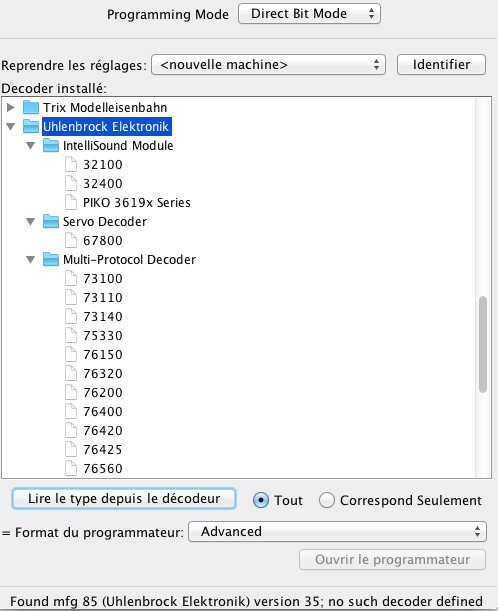The image size is (498, 611).
Task: Open the Format du programmateur dropdown
Action: click(337, 532)
